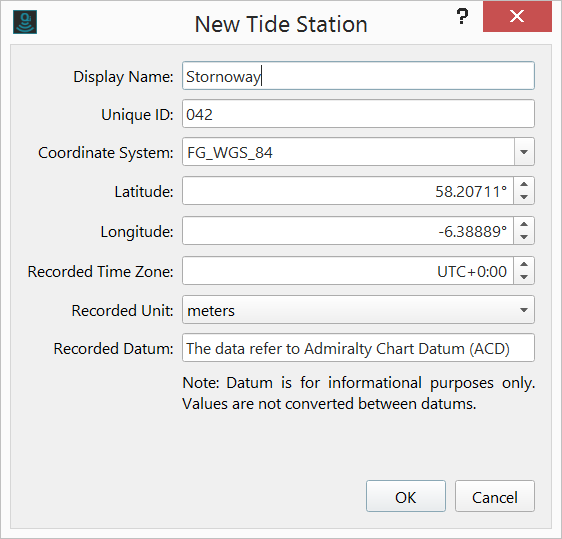The width and height of the screenshot is (562, 539).
Task: Focus the Display Name field with Stornoway
Action: (x=358, y=76)
